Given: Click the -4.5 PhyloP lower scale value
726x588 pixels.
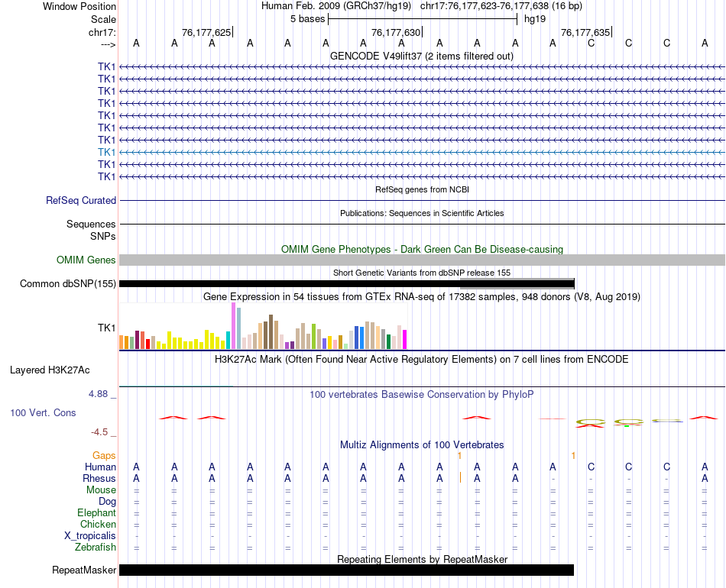Looking at the screenshot, I should point(99,432).
